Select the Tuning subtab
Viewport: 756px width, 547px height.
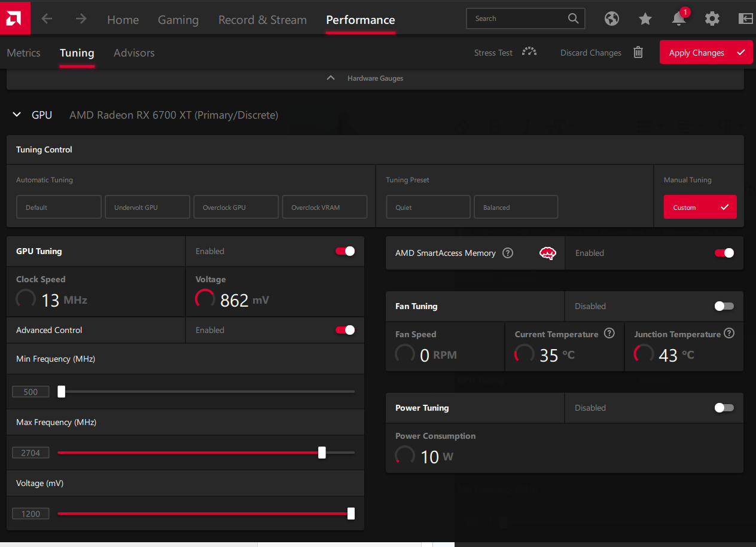(77, 53)
